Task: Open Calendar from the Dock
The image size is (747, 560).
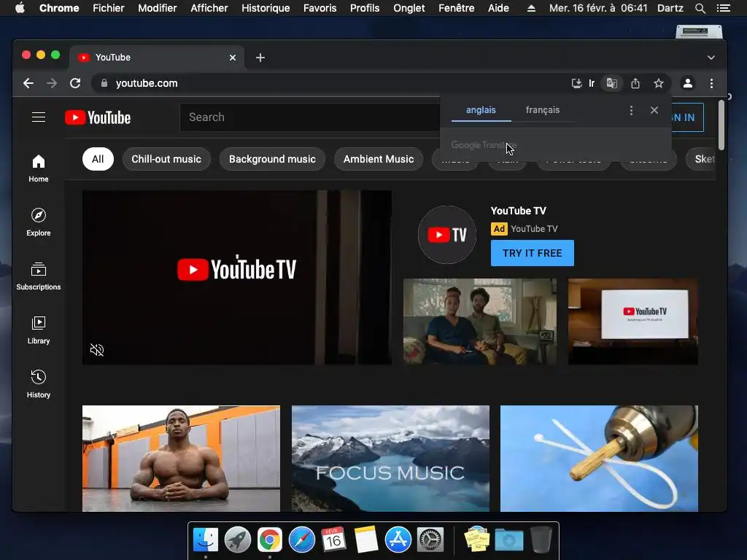Action: [333, 540]
